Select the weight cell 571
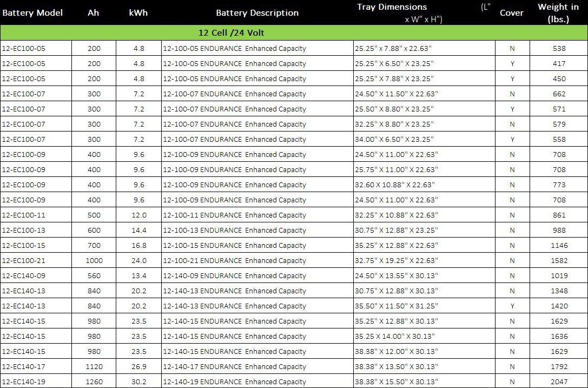The width and height of the screenshot is (588, 388). pyautogui.click(x=559, y=109)
